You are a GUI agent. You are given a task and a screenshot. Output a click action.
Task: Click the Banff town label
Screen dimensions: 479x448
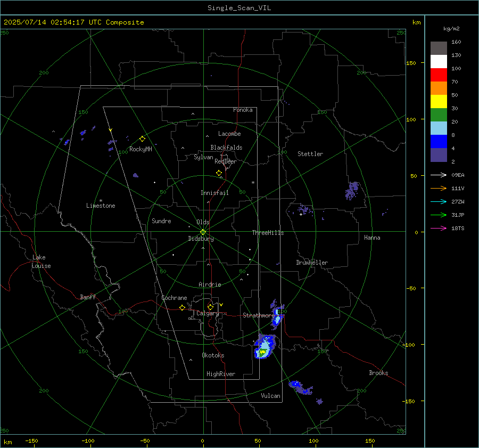88,297
